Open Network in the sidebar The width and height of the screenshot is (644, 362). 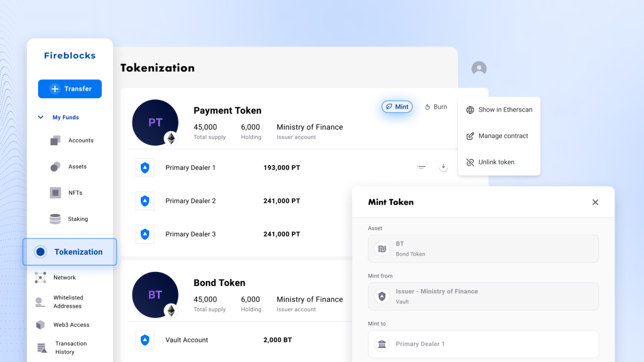(x=64, y=277)
